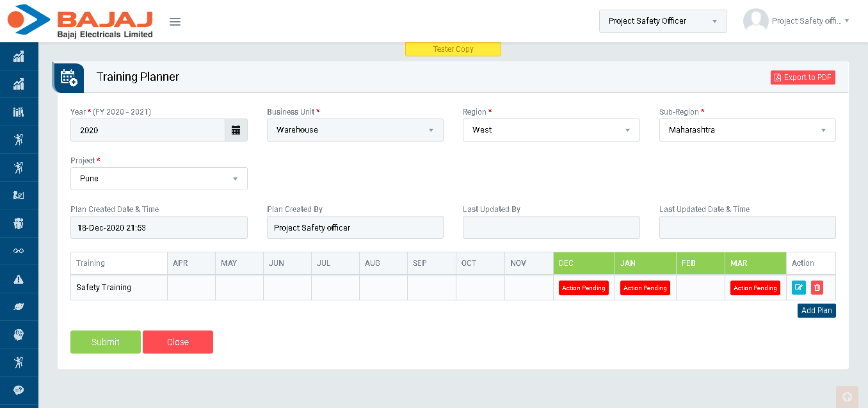Click the scroll-to-top arrow button

pos(847,396)
